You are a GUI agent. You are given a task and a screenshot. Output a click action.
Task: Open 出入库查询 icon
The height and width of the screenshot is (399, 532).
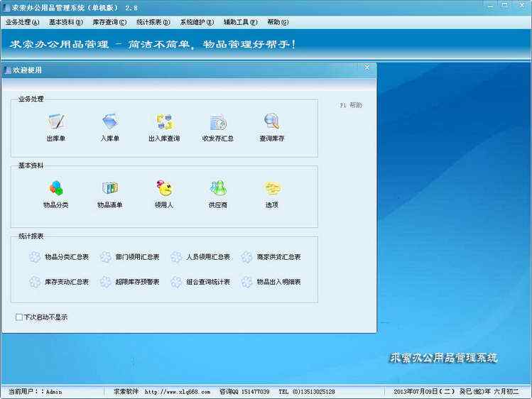click(x=164, y=121)
